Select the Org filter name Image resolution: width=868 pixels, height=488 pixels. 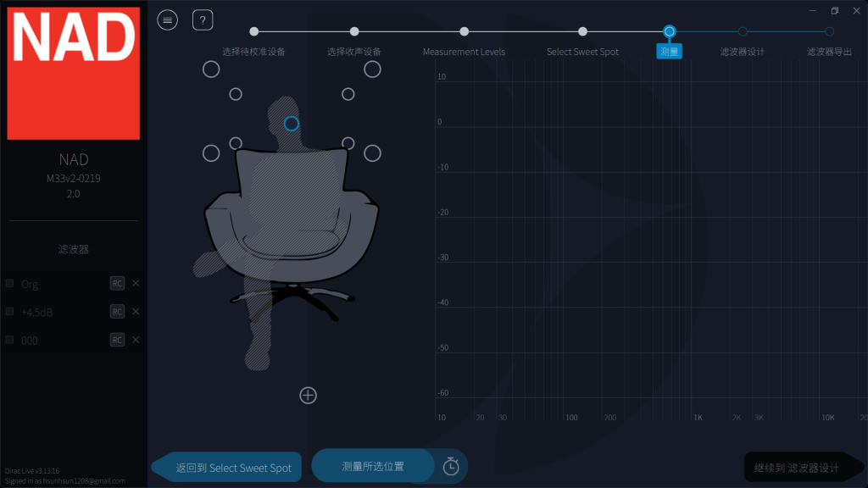[x=30, y=284]
